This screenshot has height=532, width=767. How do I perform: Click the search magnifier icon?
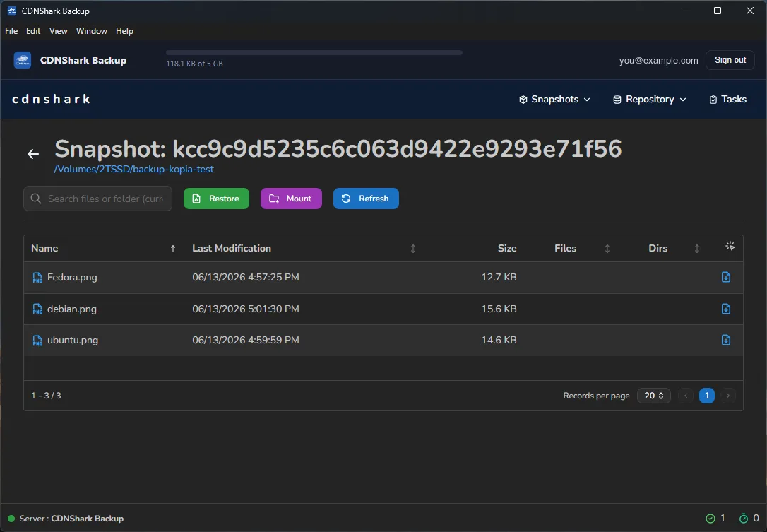point(36,199)
